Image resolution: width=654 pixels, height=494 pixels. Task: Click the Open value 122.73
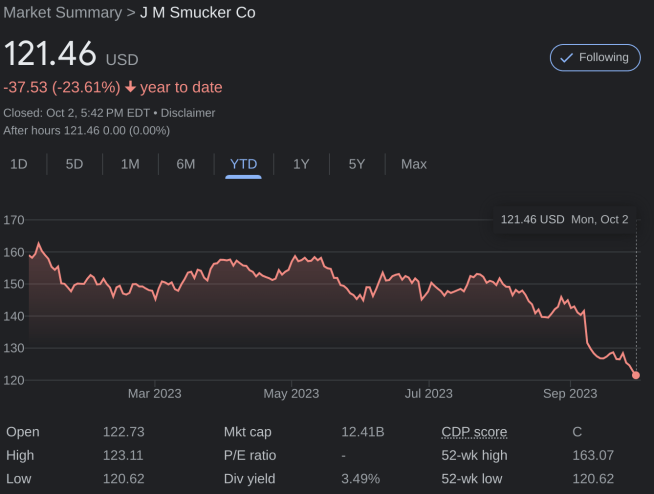pyautogui.click(x=124, y=432)
